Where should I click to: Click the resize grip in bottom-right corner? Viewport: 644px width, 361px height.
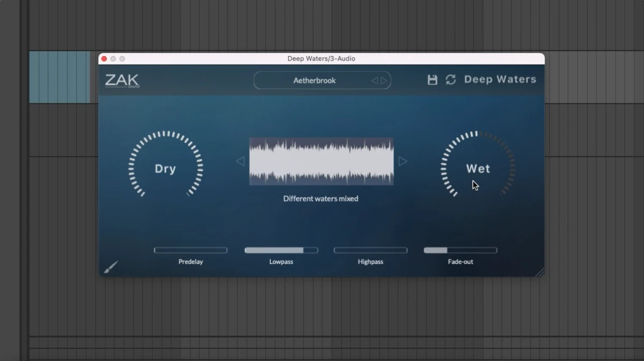tap(540, 272)
